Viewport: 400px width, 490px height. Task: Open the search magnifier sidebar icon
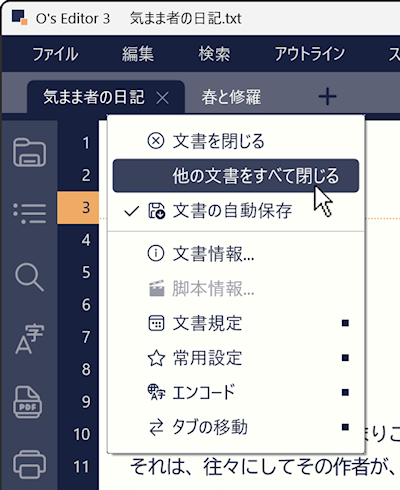pos(29,277)
